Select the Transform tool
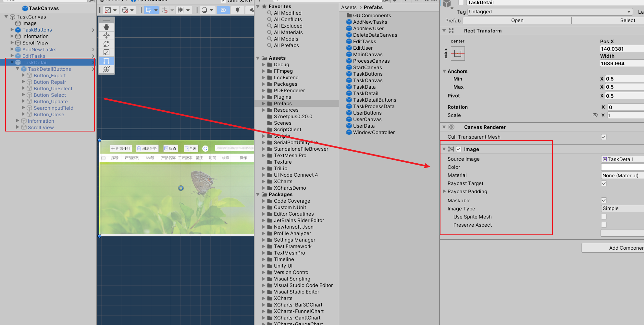This screenshot has width=644, height=325. pyautogui.click(x=106, y=69)
